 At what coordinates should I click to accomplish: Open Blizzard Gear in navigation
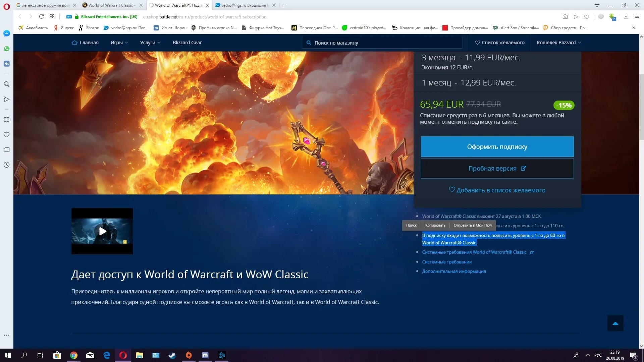(187, 43)
